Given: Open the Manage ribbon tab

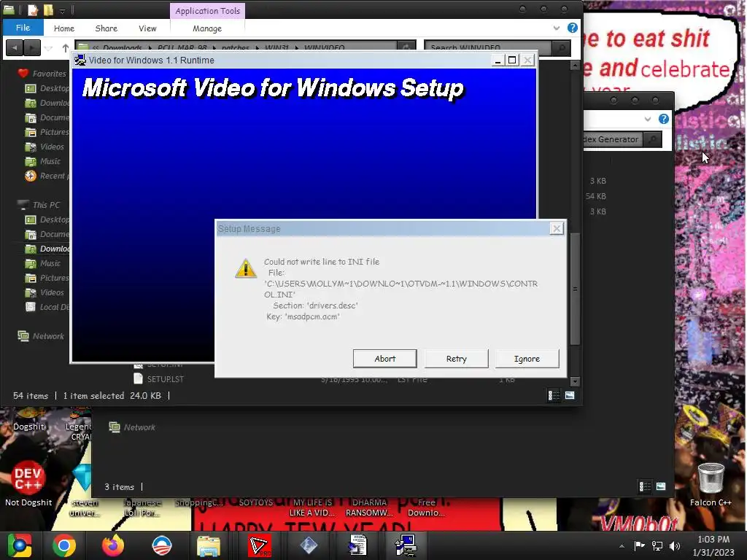Looking at the screenshot, I should [x=206, y=28].
